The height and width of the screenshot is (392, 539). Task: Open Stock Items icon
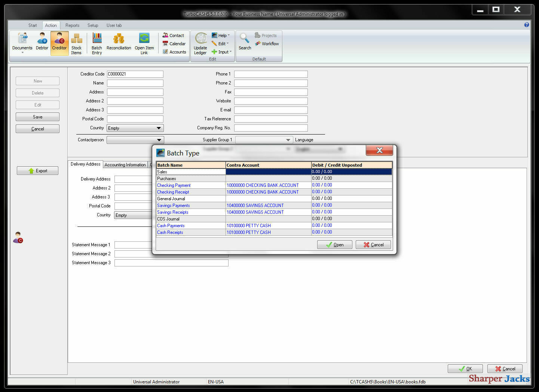(76, 44)
